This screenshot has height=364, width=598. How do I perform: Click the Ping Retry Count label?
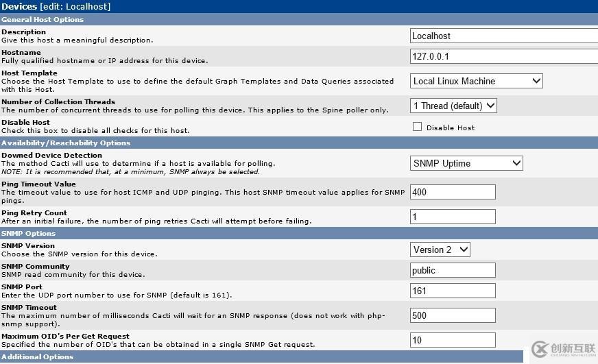click(34, 213)
